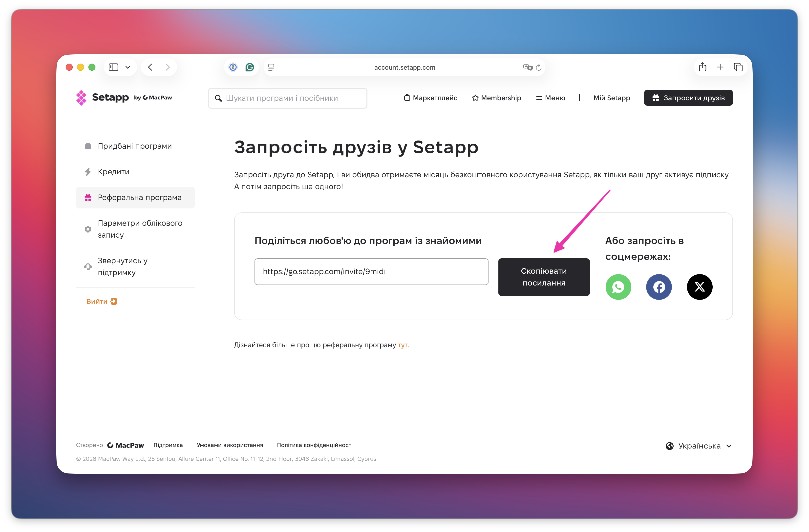Click the Шукати програми і посібники search field
The image size is (809, 532).
pyautogui.click(x=288, y=98)
